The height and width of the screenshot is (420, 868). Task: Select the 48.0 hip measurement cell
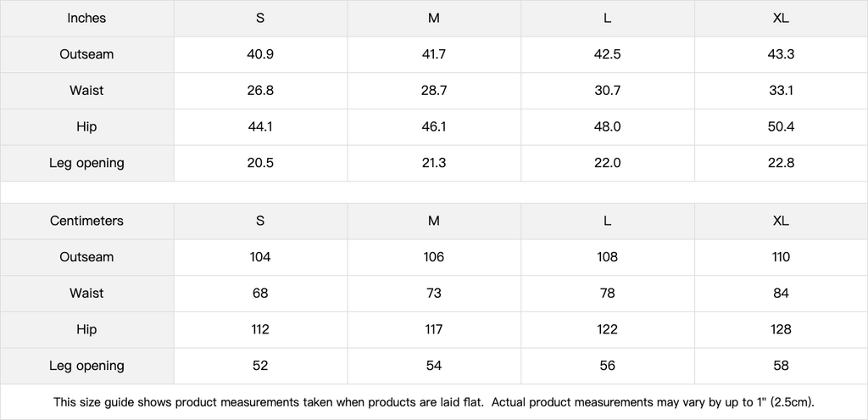tap(608, 126)
